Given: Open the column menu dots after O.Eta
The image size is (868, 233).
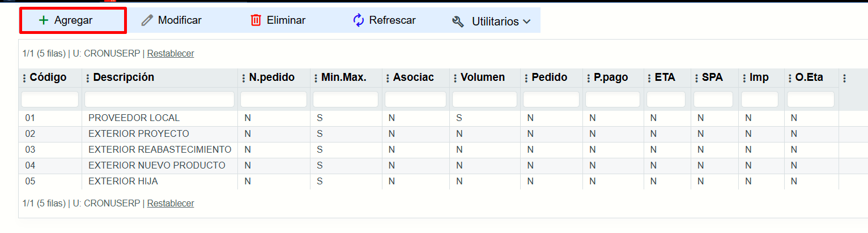Looking at the screenshot, I should (844, 78).
